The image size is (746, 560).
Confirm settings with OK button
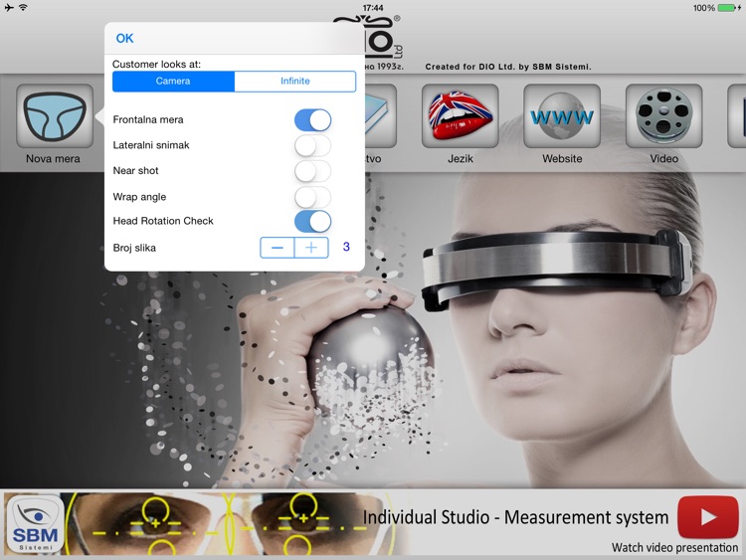pyautogui.click(x=124, y=39)
